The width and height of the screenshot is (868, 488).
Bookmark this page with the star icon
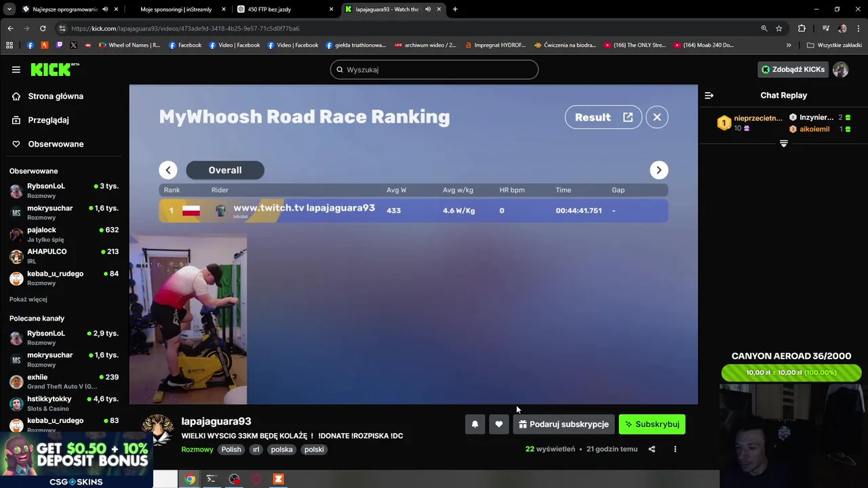click(x=779, y=28)
